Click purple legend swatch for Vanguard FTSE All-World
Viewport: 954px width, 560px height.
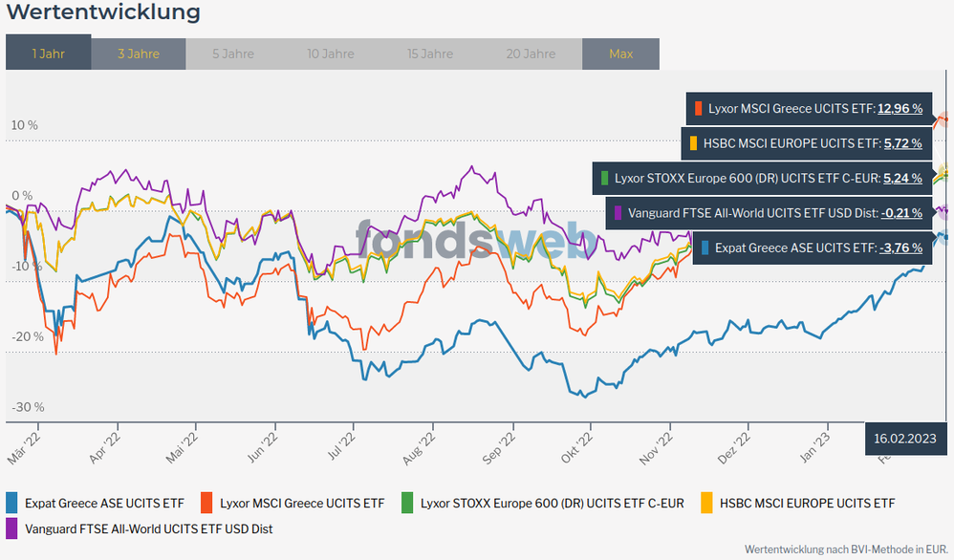pyautogui.click(x=12, y=528)
